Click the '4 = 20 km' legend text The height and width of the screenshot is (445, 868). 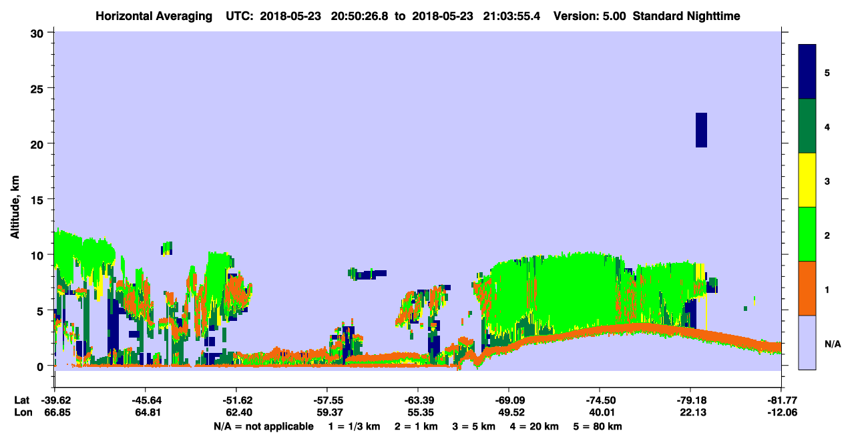point(534,426)
